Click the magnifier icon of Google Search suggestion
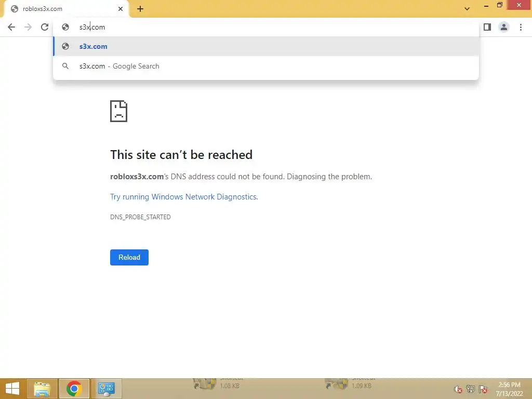 tap(65, 66)
